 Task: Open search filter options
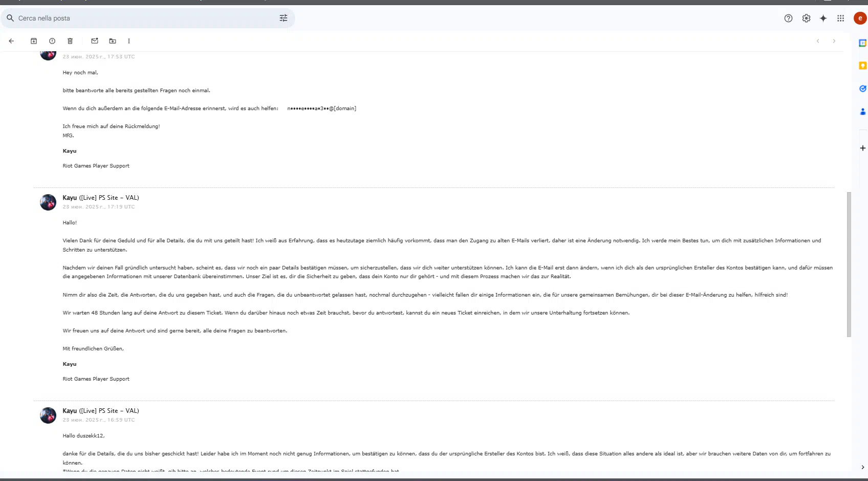coord(284,18)
